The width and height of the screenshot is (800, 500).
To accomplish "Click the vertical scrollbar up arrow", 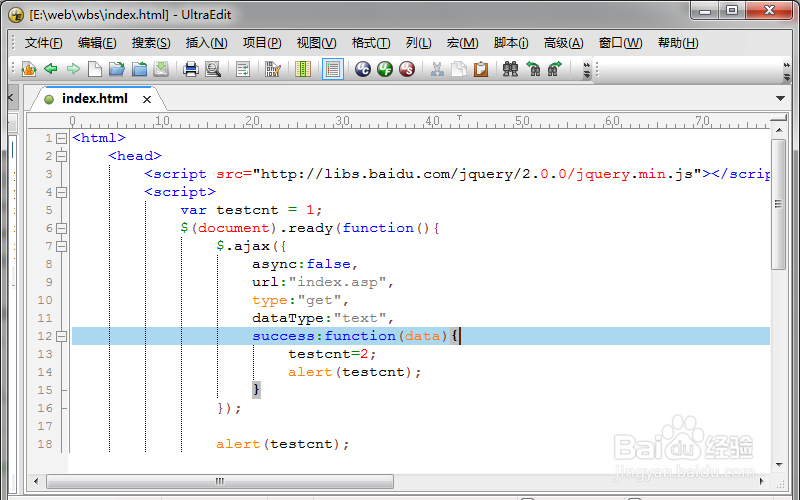I will [x=779, y=130].
